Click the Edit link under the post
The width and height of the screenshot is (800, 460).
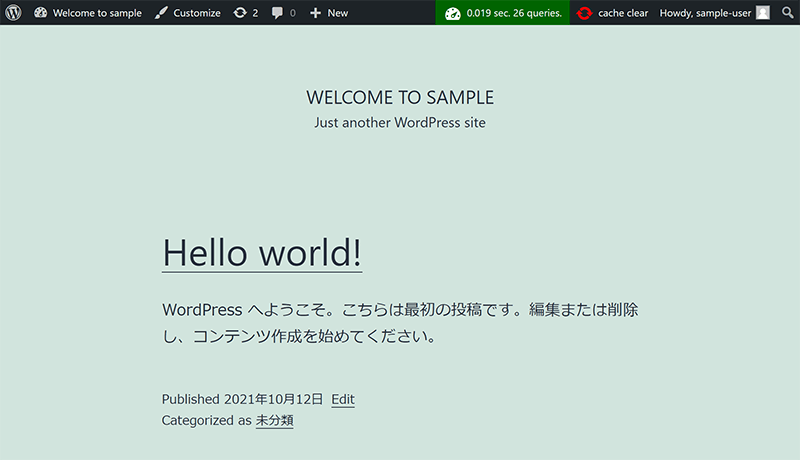343,399
